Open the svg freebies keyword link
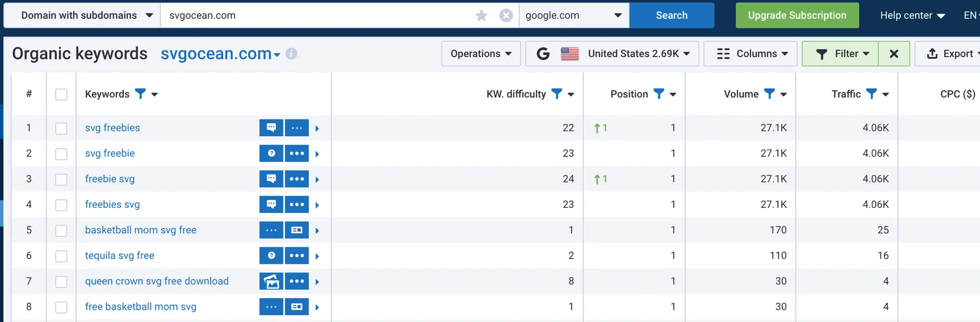Screen dimensions: 980x322 [x=113, y=128]
